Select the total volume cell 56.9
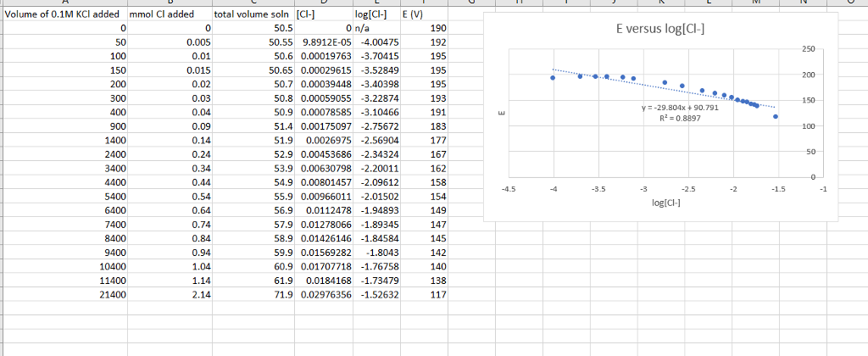Viewport: 868px width, 356px height. [253, 211]
